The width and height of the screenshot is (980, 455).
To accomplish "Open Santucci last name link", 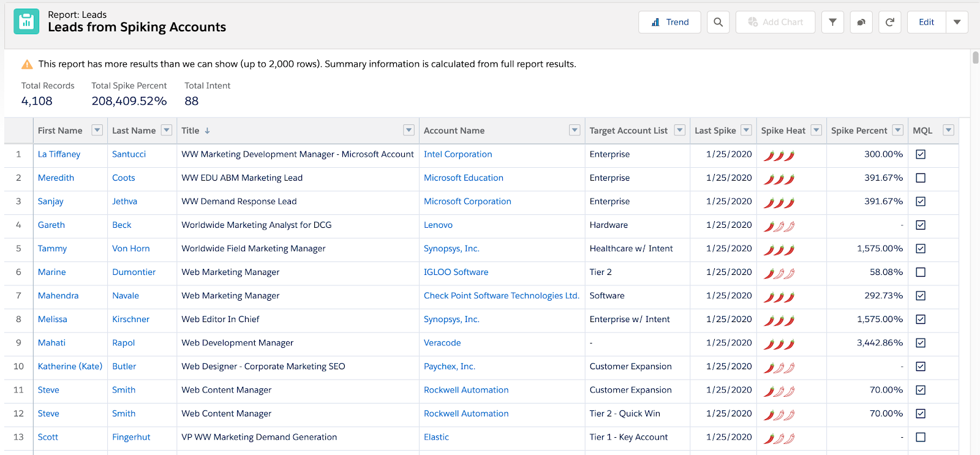I will tap(129, 154).
